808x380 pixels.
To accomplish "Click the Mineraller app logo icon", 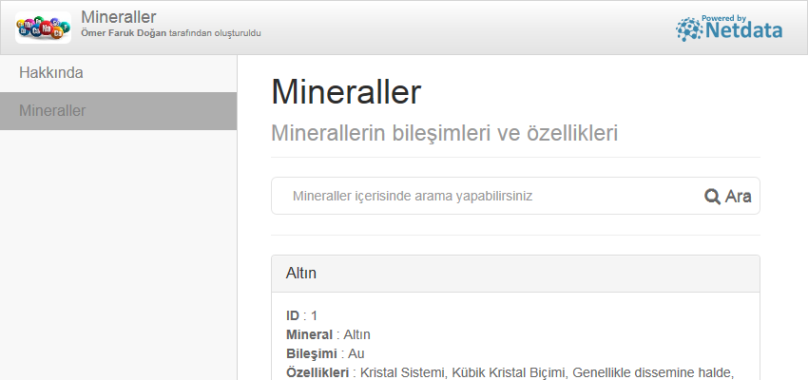I will pyautogui.click(x=43, y=27).
